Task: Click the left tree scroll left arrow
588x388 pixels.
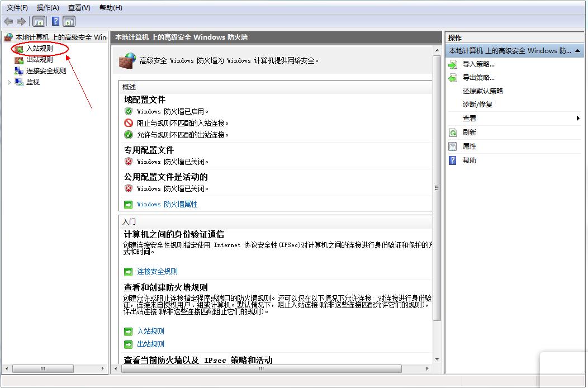Action: [6, 369]
